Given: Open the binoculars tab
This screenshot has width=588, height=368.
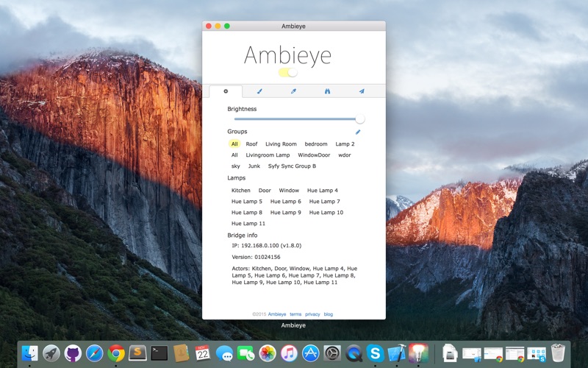Looking at the screenshot, I should (x=327, y=91).
